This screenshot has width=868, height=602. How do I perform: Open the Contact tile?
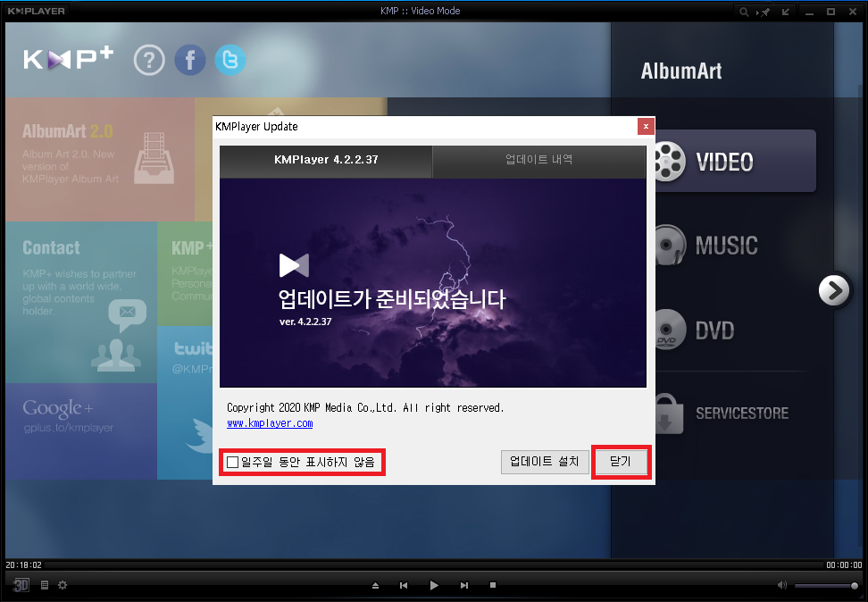81,303
